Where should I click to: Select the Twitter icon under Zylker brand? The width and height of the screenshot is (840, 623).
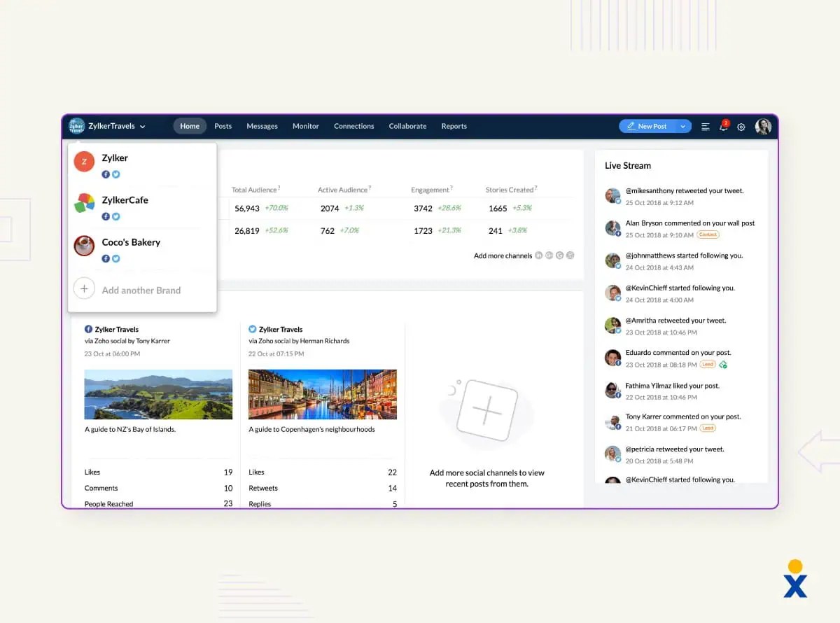115,174
